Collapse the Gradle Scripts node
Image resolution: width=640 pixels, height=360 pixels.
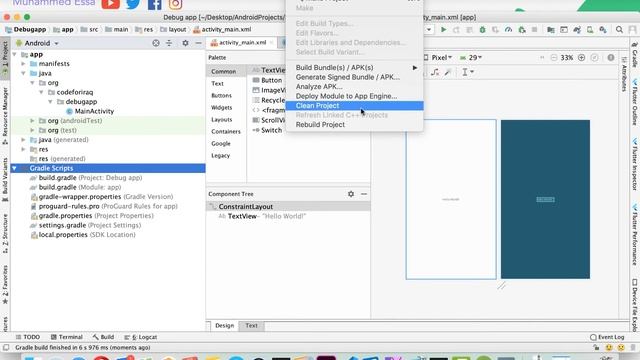(14, 168)
